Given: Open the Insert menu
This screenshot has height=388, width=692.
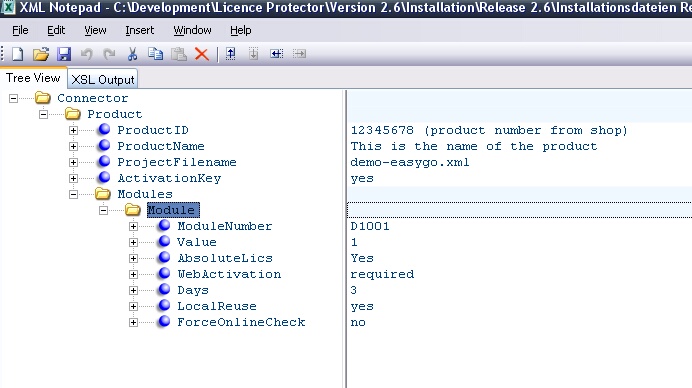Looking at the screenshot, I should tap(139, 30).
